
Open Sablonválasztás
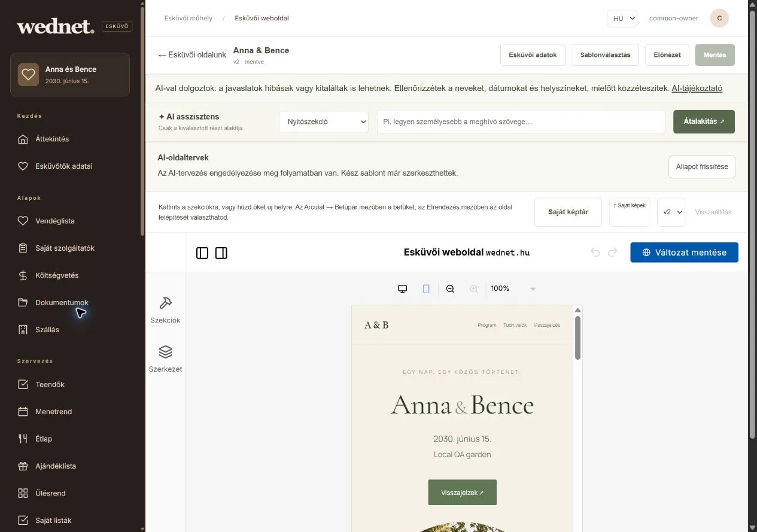[x=605, y=54]
